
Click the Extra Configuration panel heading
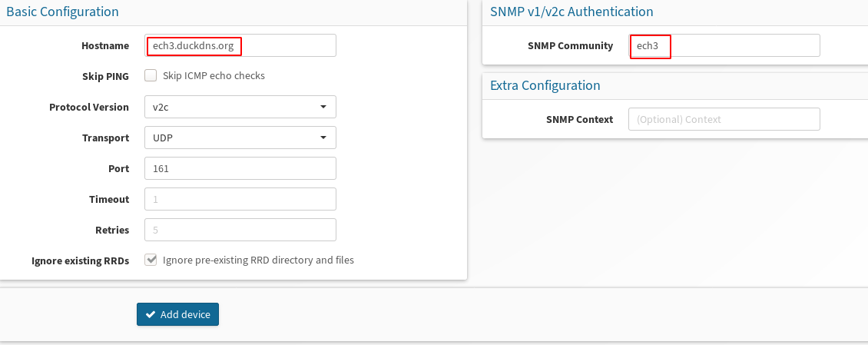click(545, 85)
